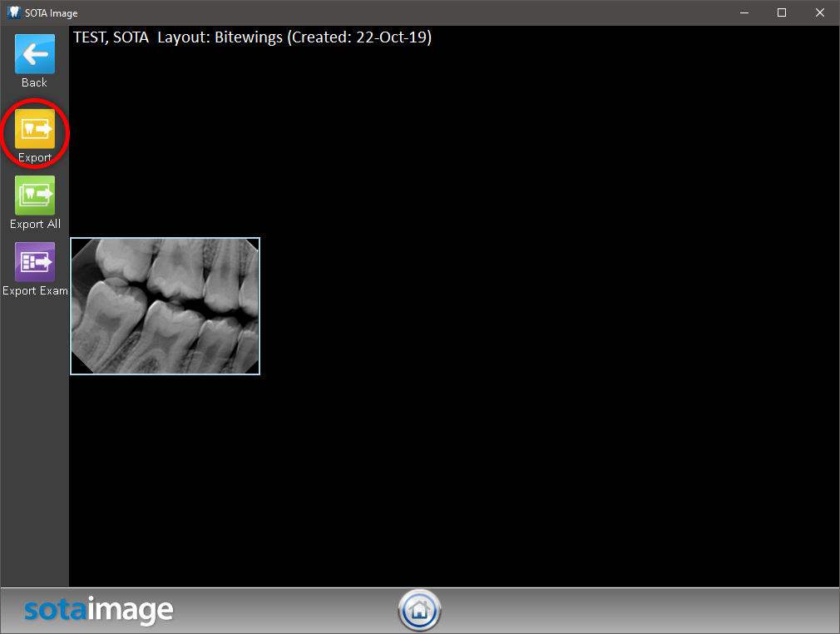Maximize the SOTA Image window
Image resolution: width=840 pixels, height=634 pixels.
[782, 12]
